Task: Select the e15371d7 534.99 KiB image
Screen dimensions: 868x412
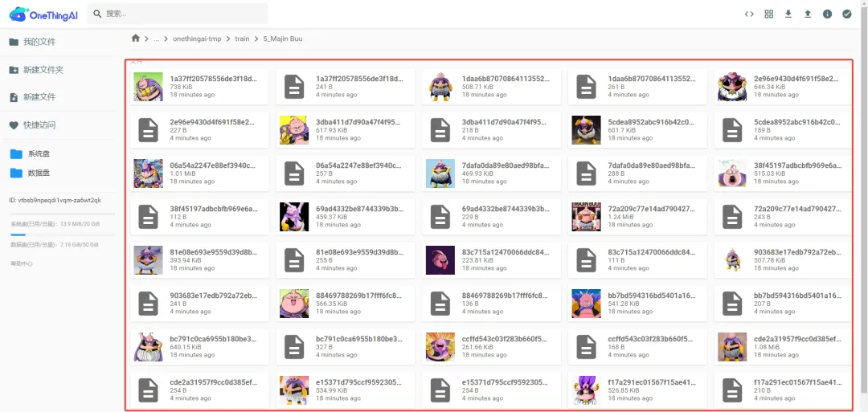Action: tap(294, 390)
